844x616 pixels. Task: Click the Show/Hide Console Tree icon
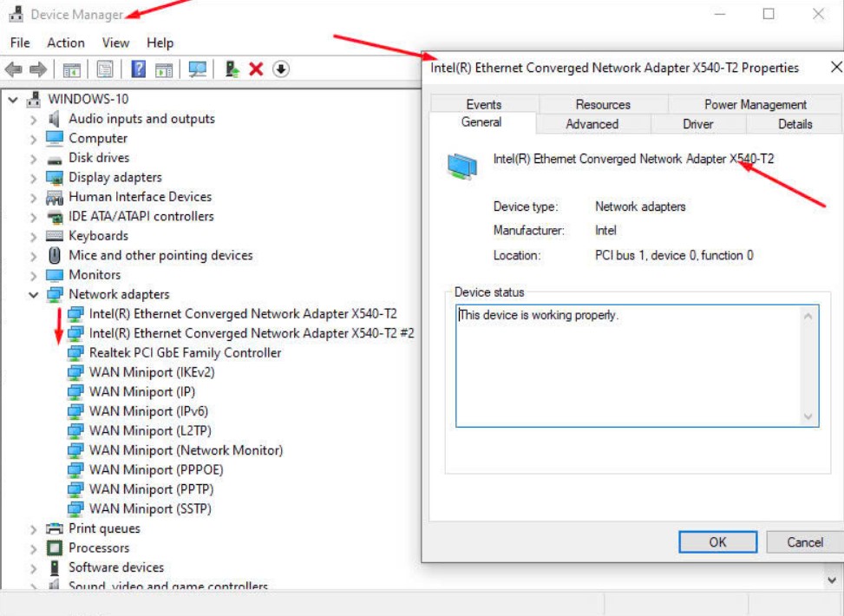[x=72, y=69]
